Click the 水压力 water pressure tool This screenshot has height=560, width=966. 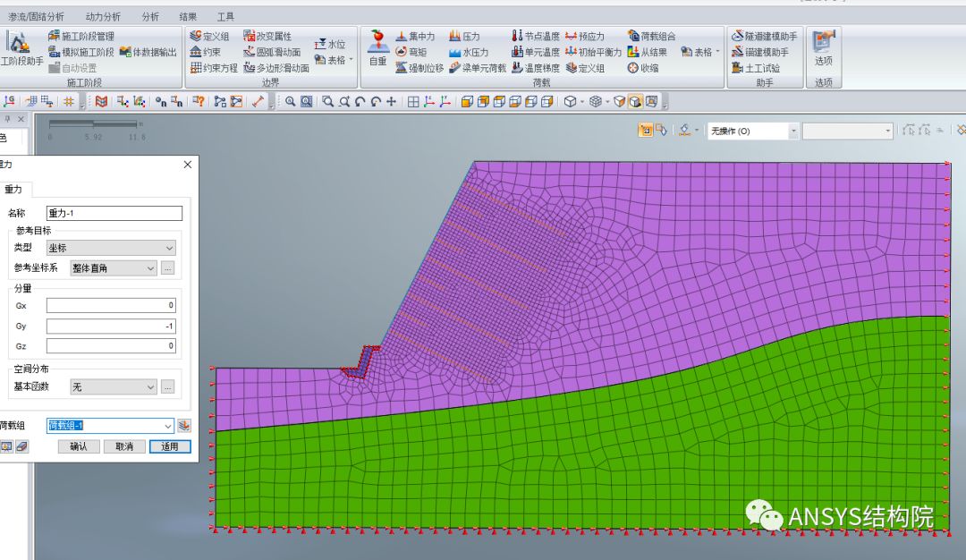click(x=469, y=53)
